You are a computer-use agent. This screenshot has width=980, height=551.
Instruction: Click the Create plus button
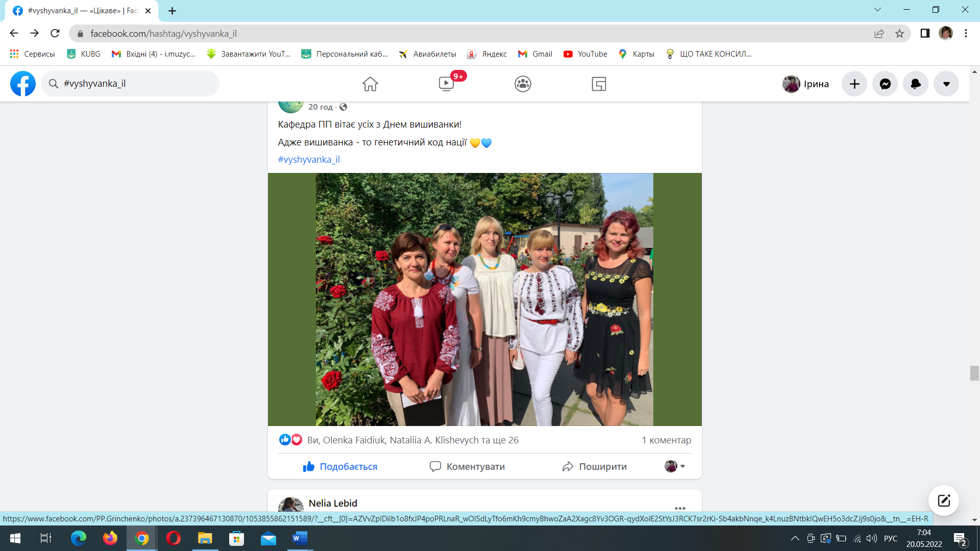tap(854, 84)
